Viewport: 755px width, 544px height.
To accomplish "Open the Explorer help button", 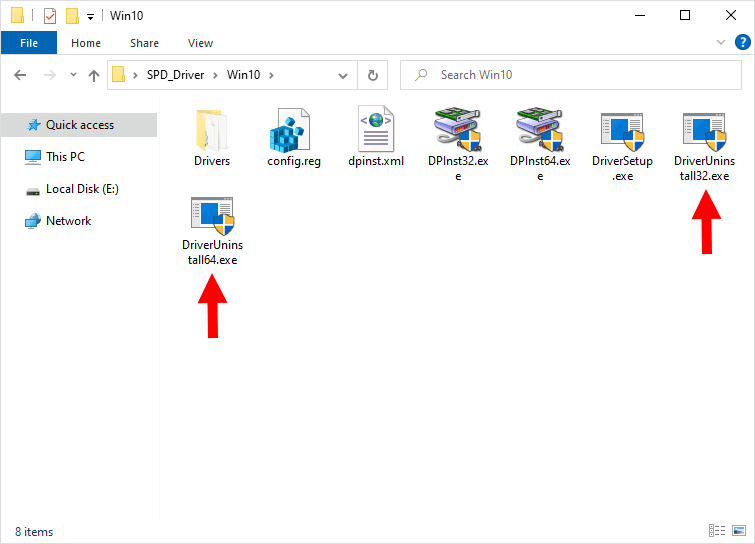I will [742, 42].
